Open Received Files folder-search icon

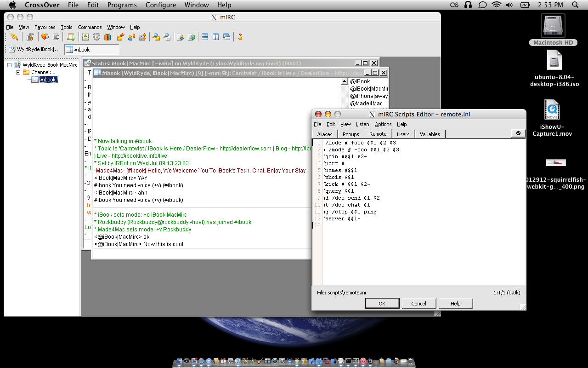pos(156,37)
